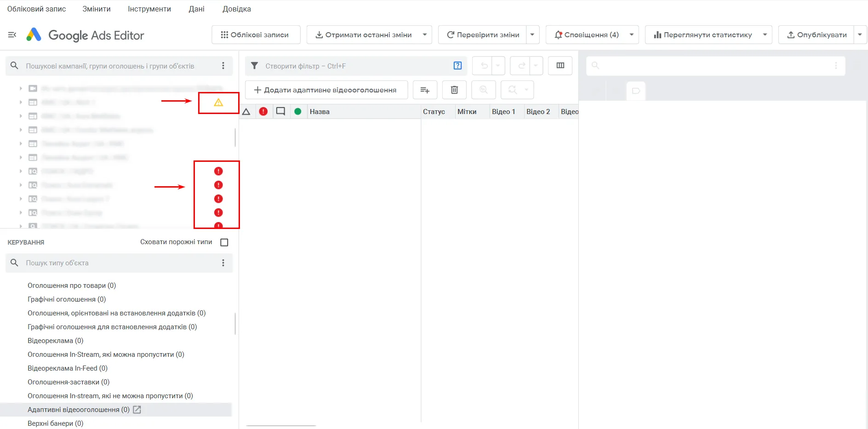The image size is (868, 429).
Task: Toggle the Сховати порожні типи checkbox
Action: [x=224, y=242]
